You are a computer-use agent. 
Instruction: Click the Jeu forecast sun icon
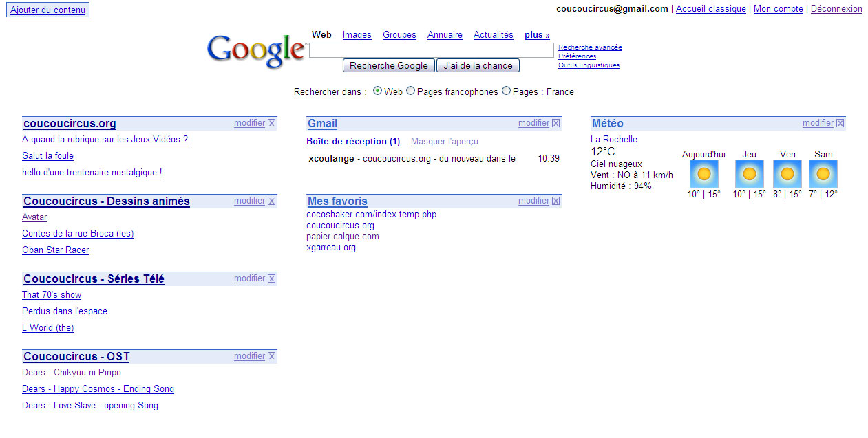pyautogui.click(x=749, y=174)
